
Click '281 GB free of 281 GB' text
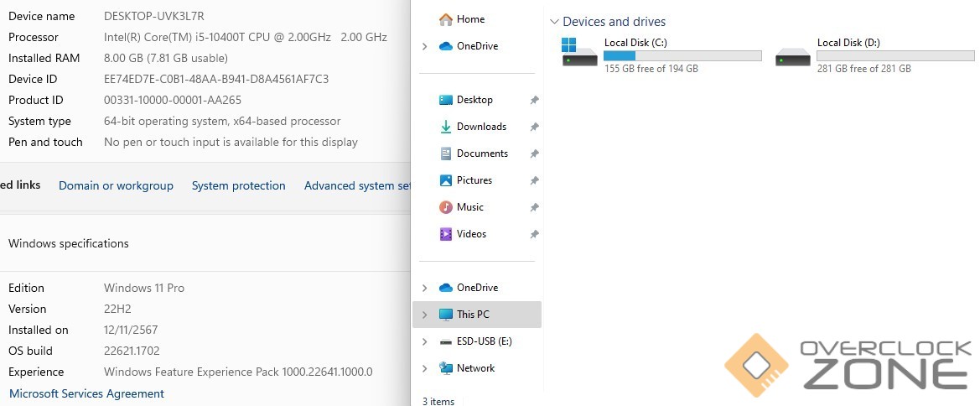point(863,69)
